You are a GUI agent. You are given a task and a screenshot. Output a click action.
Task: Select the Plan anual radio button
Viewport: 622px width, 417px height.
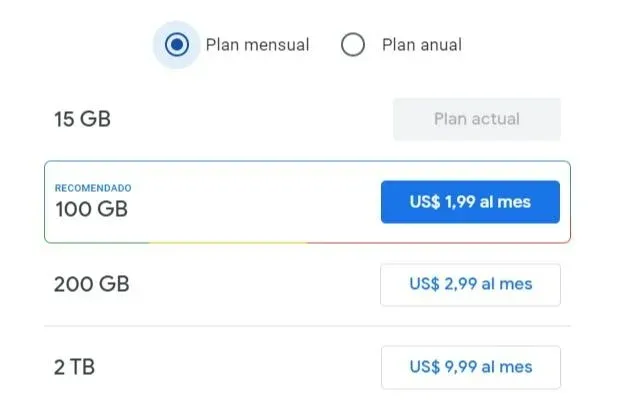353,45
